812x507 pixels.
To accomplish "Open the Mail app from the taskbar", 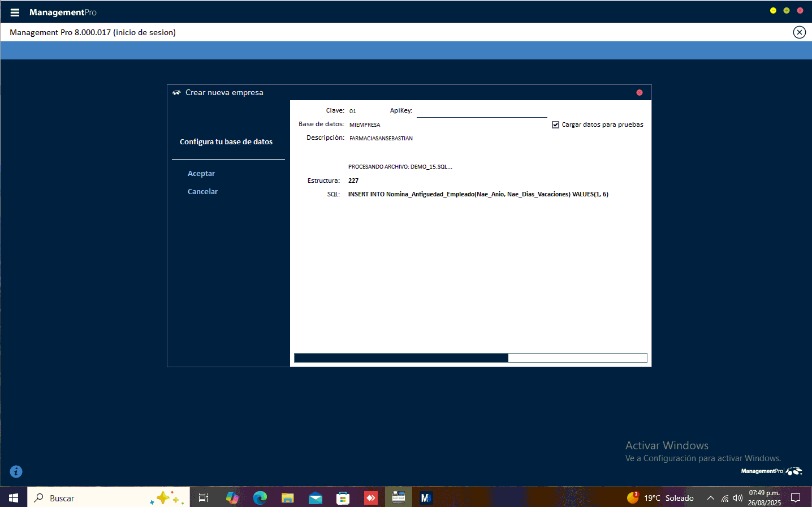I will tap(316, 498).
